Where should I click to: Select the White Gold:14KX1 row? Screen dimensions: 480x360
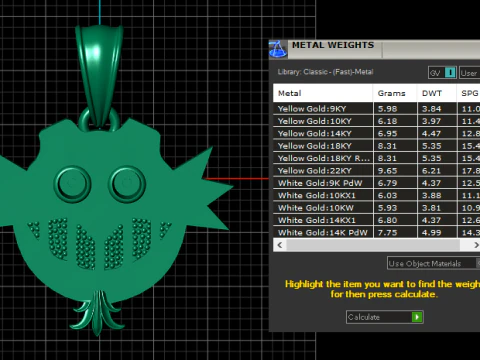377,220
